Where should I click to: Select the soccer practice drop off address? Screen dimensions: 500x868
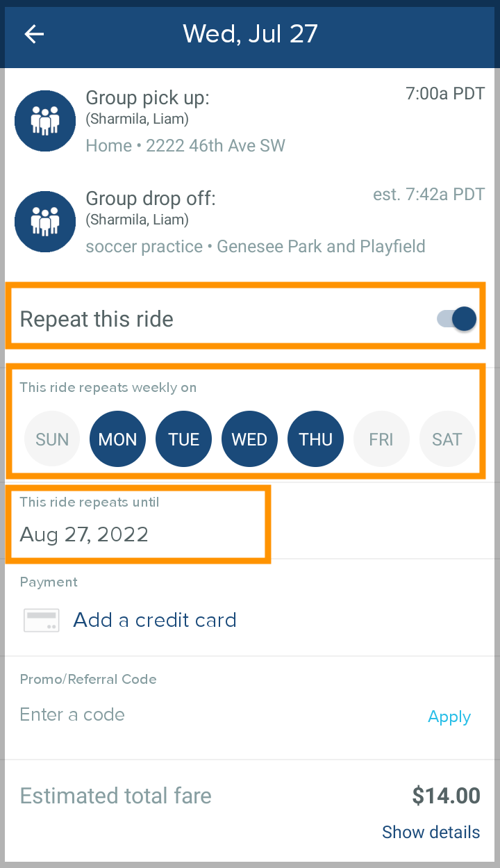[x=256, y=246]
